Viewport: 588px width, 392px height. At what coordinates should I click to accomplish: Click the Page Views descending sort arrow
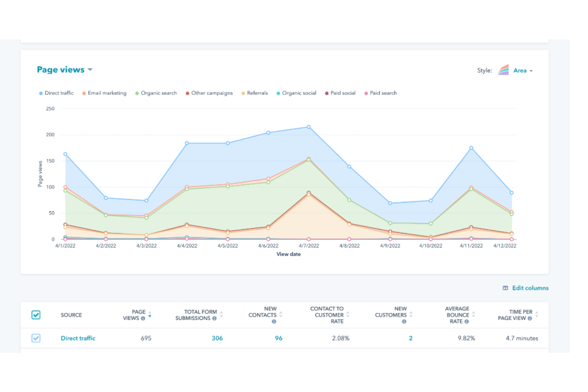150,317
